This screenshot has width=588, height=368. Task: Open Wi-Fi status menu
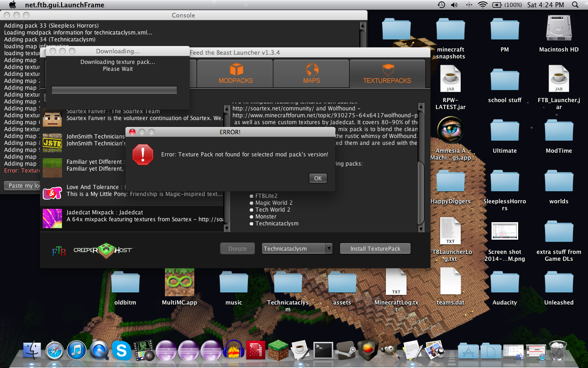point(482,5)
